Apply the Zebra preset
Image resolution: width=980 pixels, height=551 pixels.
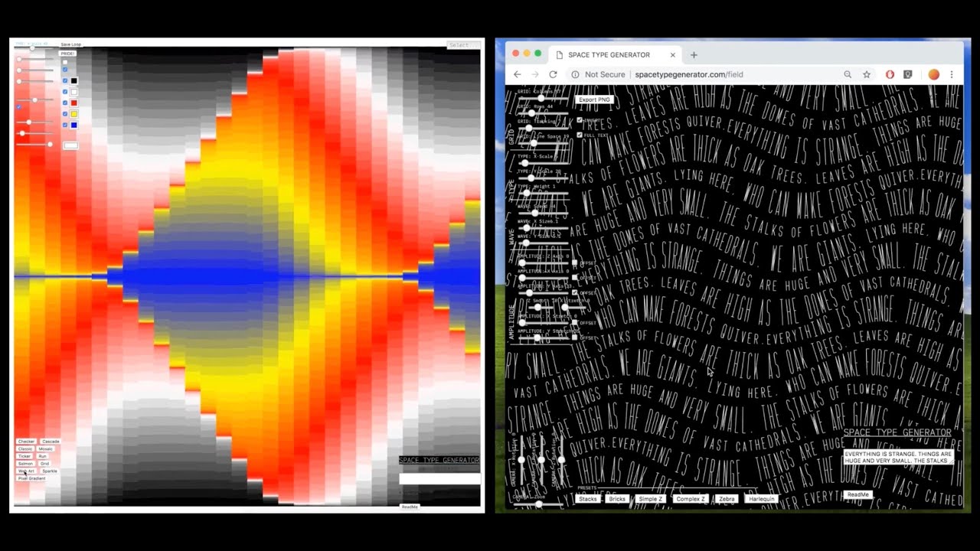coord(727,498)
